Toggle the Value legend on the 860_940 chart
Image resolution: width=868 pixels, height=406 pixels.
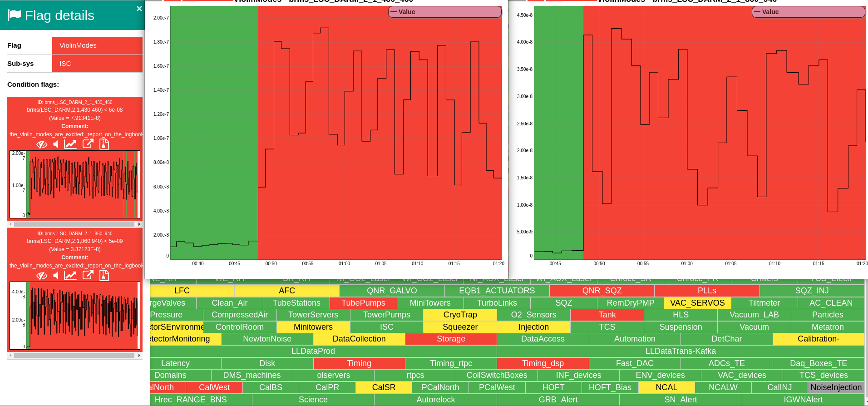(x=809, y=12)
